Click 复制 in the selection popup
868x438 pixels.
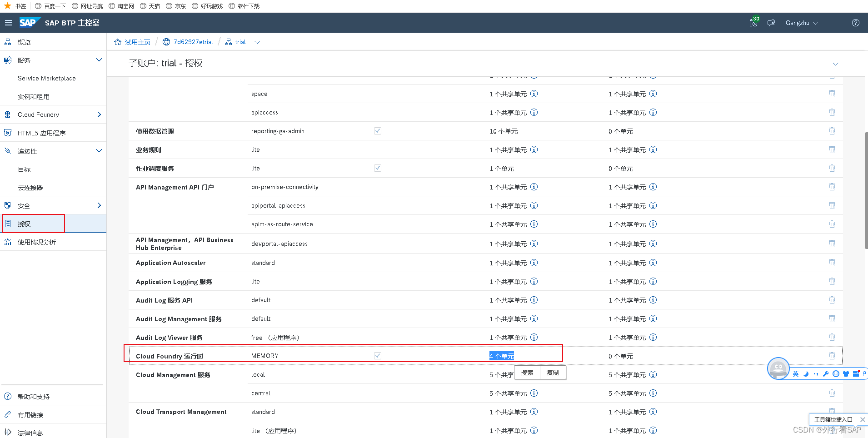553,373
